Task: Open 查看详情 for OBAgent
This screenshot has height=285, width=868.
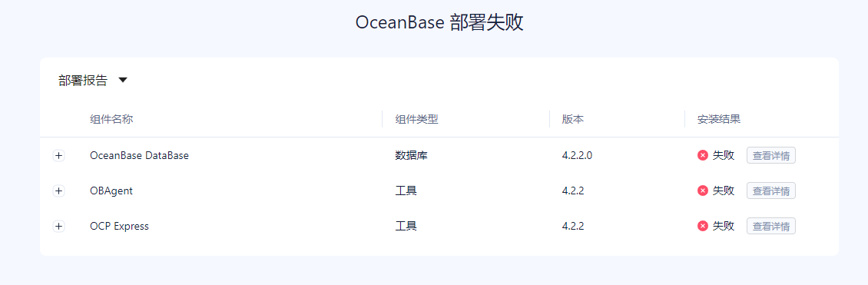Action: [x=771, y=191]
